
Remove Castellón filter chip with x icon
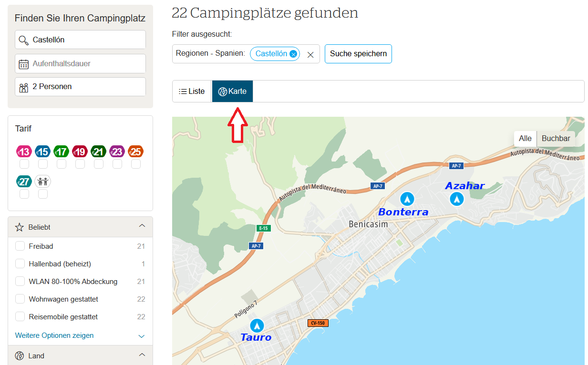293,54
